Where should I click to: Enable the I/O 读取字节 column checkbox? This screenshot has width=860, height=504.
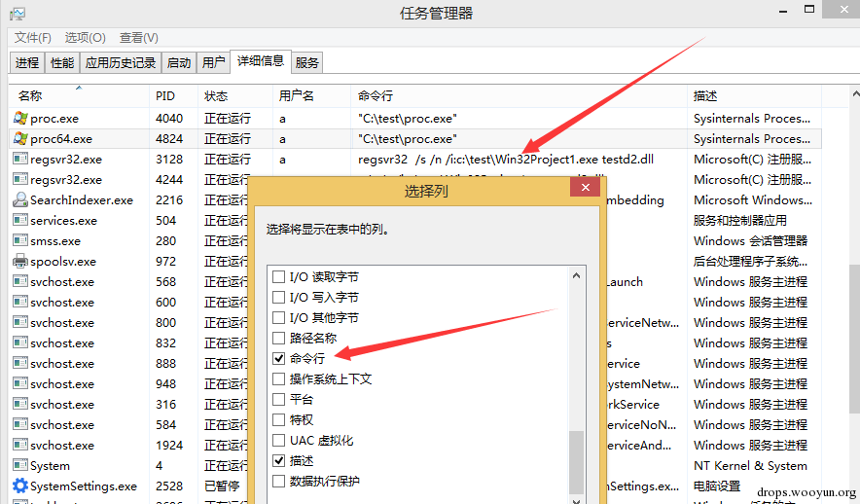[278, 276]
